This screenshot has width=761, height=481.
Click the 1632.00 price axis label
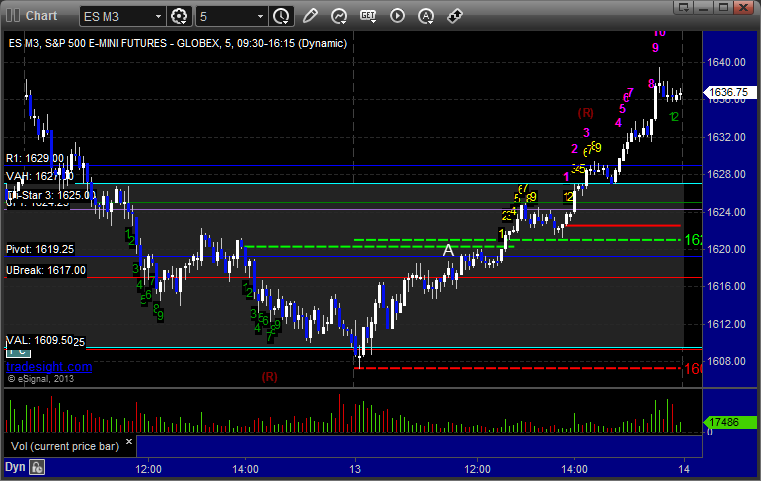[x=726, y=137]
